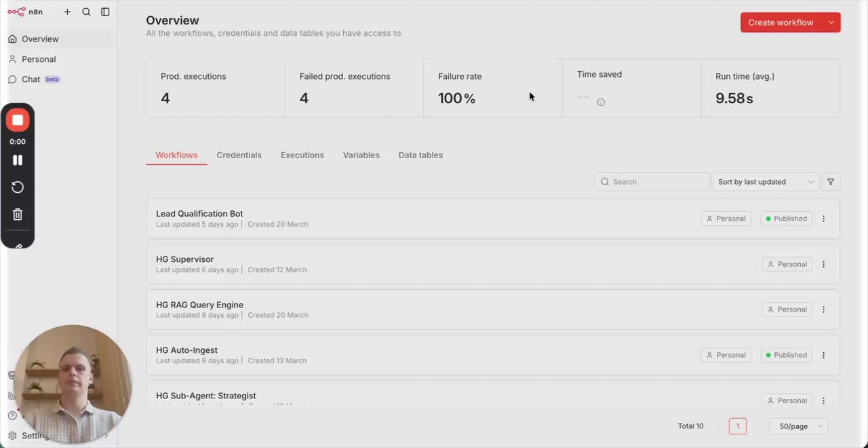Open the Sort by last updated dropdown
The height and width of the screenshot is (448, 868).
766,182
